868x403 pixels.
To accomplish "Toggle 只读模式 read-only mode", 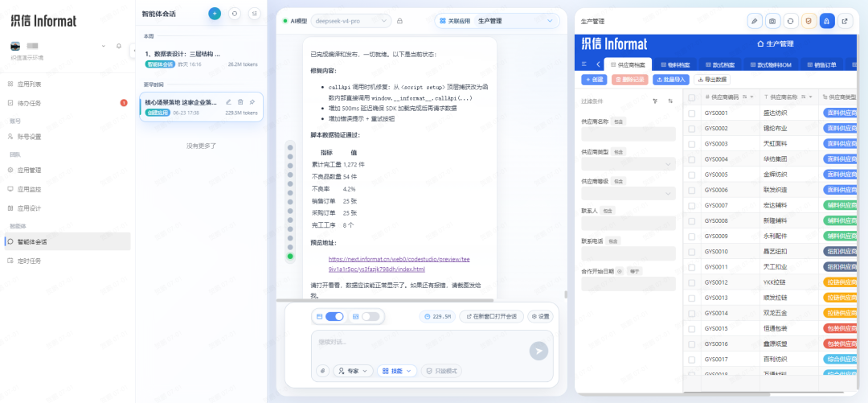I will (441, 371).
